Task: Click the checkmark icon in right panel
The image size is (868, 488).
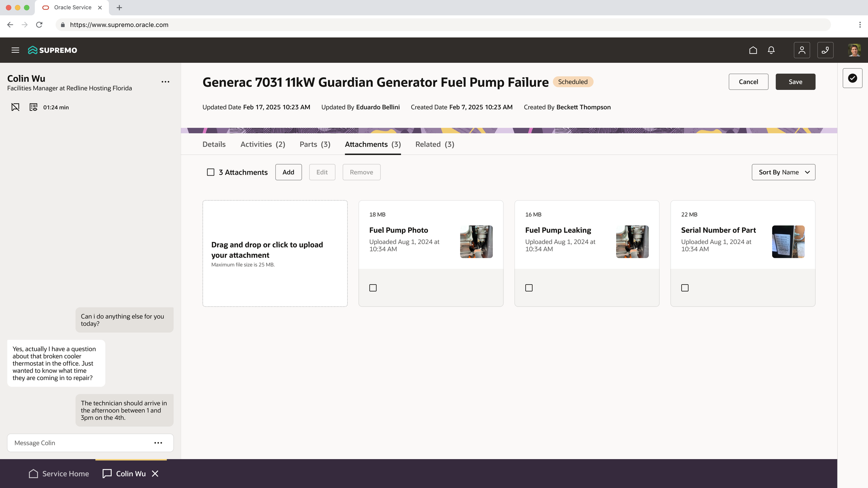Action: click(852, 78)
